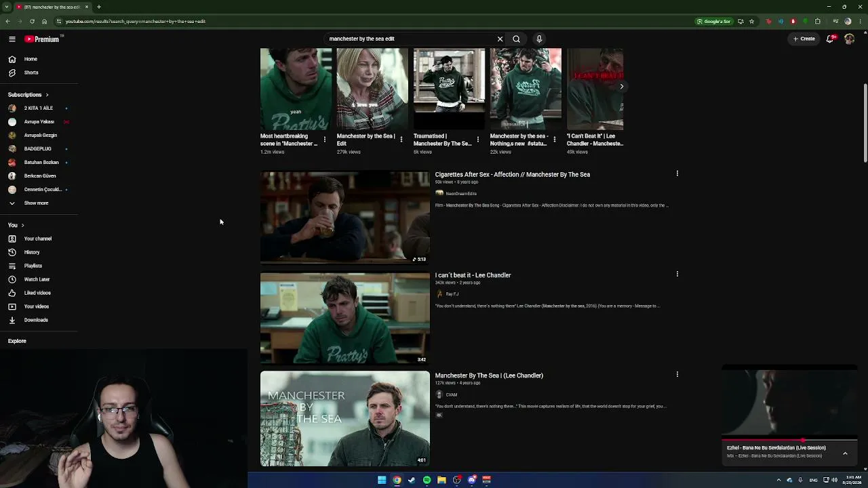Open Chrome extensions puzzle icon
Viewport: 868px width, 488px height.
[x=818, y=21]
